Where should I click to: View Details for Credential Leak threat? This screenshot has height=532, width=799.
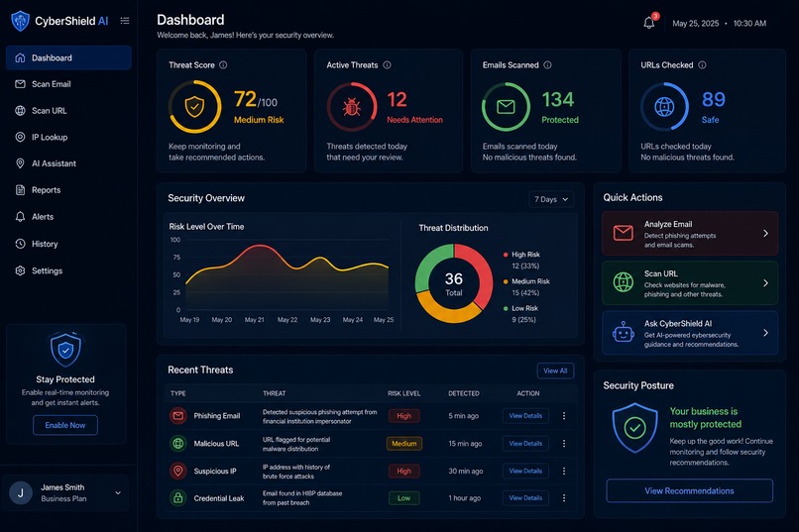point(525,498)
